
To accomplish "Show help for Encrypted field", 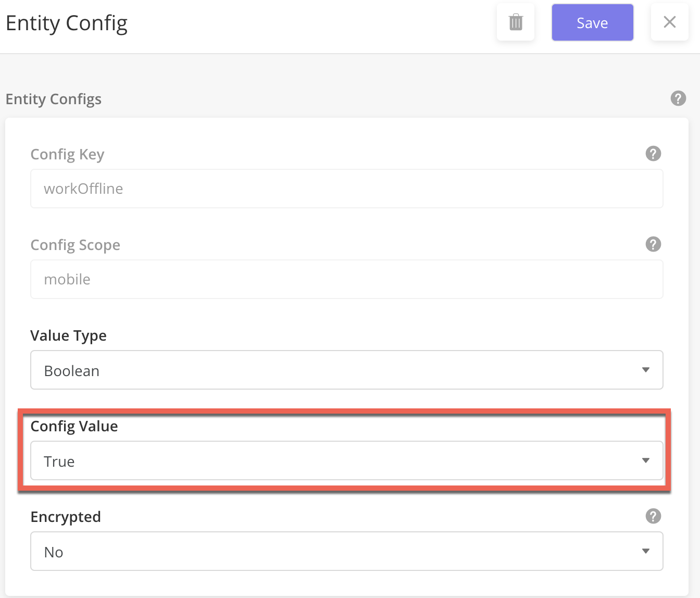I will pyautogui.click(x=653, y=516).
